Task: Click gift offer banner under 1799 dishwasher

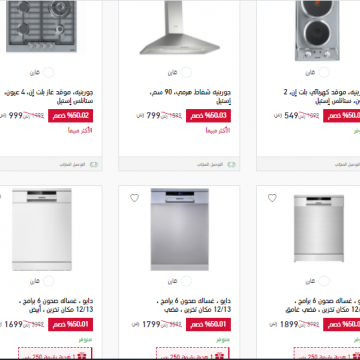Action: [193, 353]
